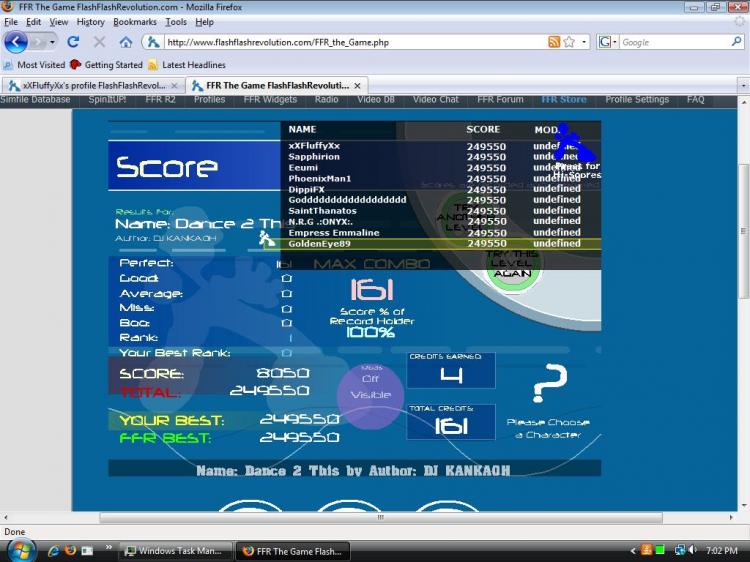The image size is (750, 562).
Task: Click the volume speaker tray icon
Action: (x=692, y=551)
